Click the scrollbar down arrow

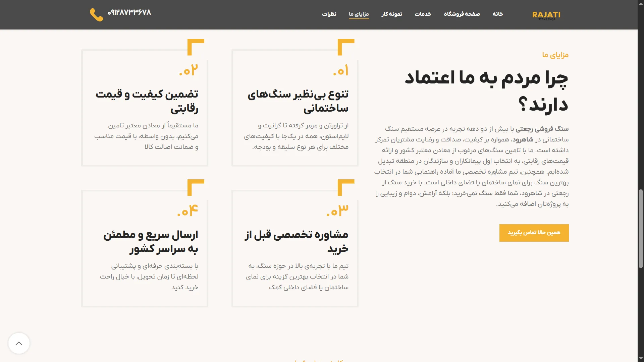click(x=641, y=359)
